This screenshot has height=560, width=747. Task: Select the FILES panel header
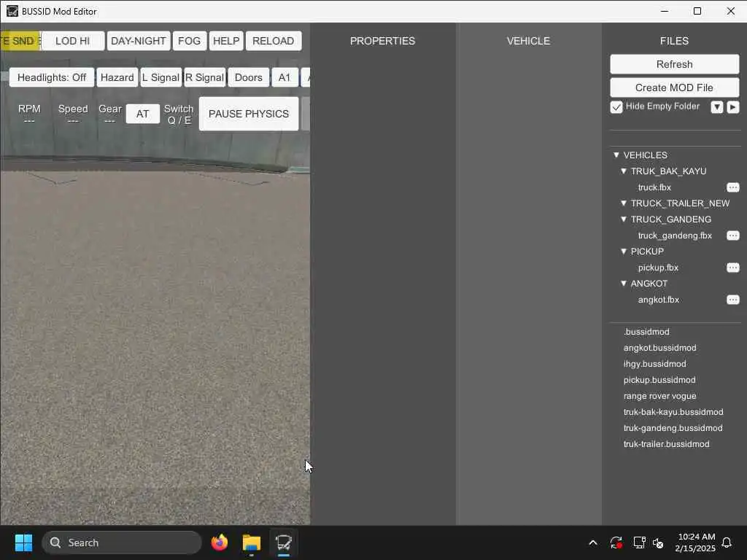point(675,41)
